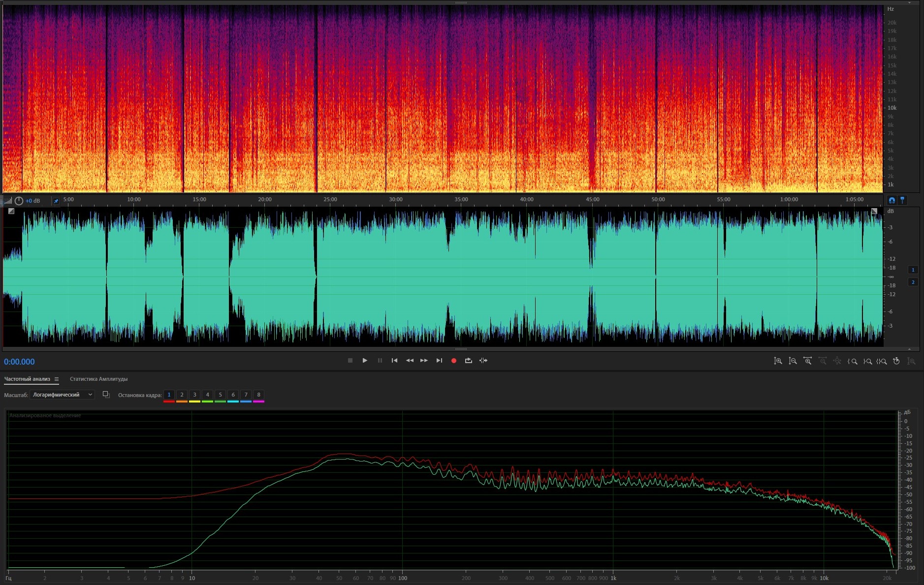Click Zoom Out Amplitude icon
The height and width of the screenshot is (585, 924).
(793, 361)
